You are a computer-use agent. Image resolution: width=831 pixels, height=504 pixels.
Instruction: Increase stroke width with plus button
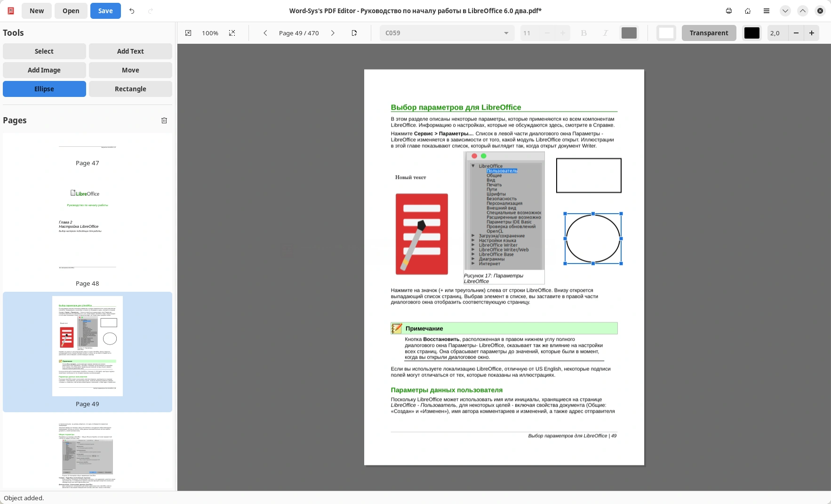pos(812,33)
